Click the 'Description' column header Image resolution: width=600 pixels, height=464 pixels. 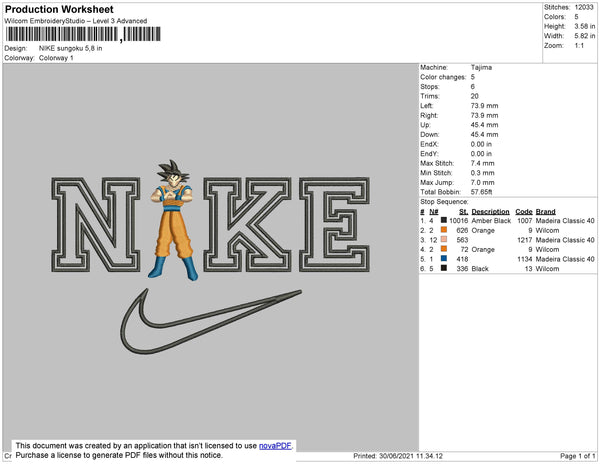click(490, 212)
